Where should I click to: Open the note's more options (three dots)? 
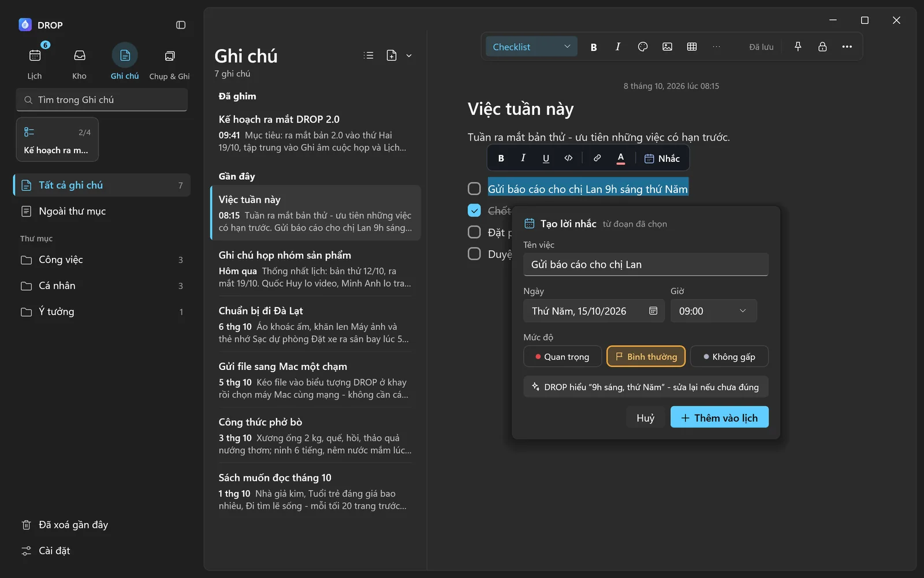coord(847,47)
